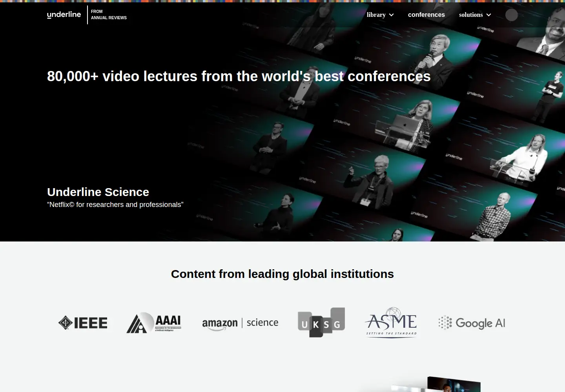Viewport: 565px width, 392px height.
Task: Click the 'Underline Science' heading
Action: coord(98,192)
